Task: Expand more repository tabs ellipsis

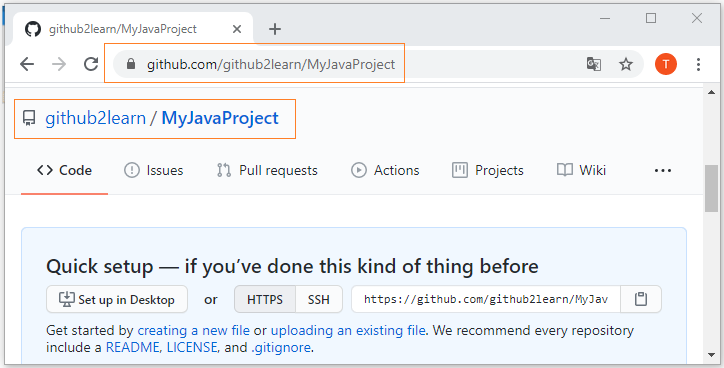Action: pos(663,170)
